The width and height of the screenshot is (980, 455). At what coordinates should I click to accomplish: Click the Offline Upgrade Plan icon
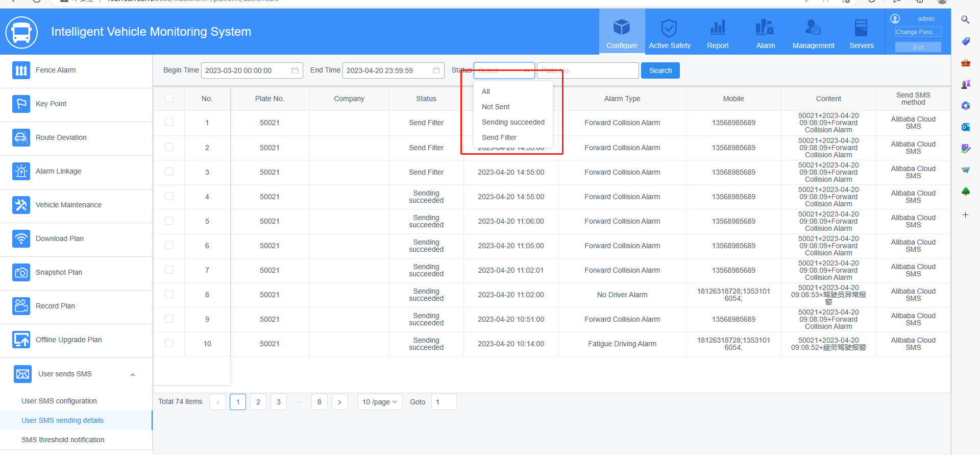(21, 340)
